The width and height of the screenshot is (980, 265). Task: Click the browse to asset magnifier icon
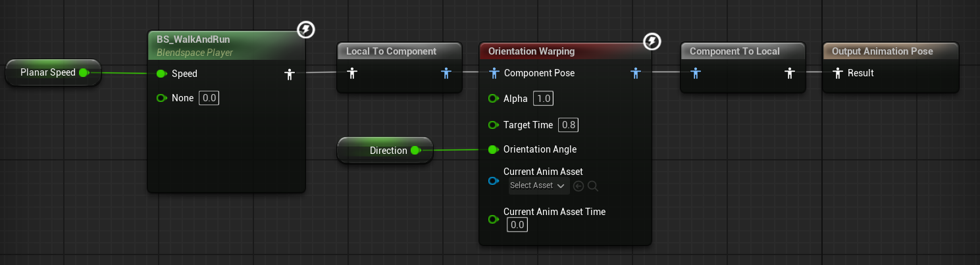click(592, 186)
